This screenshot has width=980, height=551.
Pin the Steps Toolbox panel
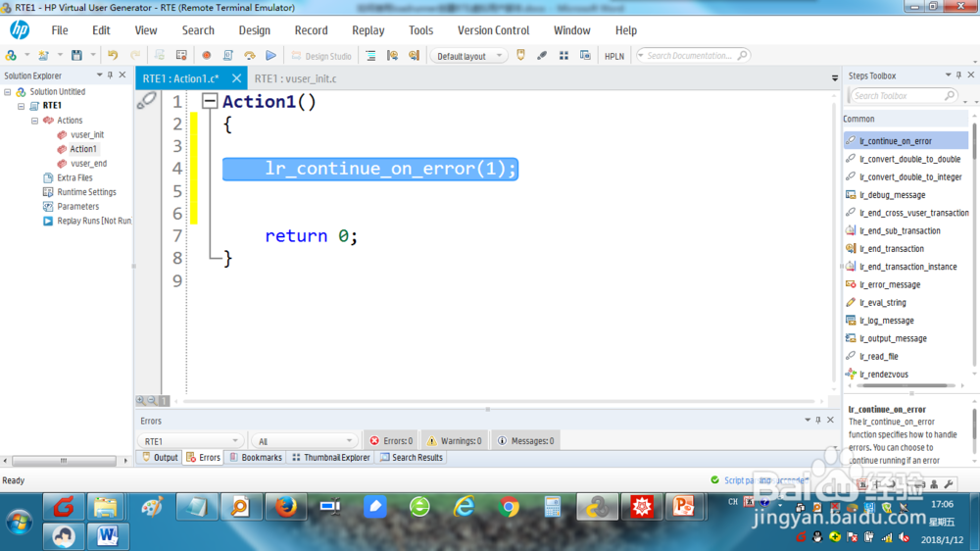[958, 75]
